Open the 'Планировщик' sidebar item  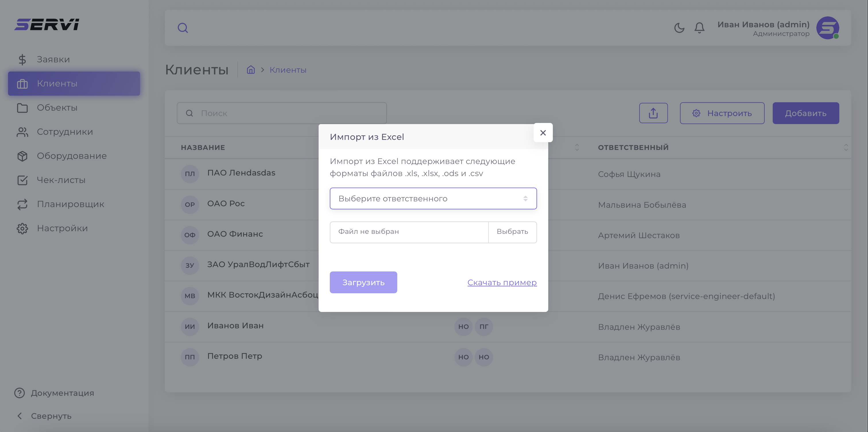tap(70, 204)
